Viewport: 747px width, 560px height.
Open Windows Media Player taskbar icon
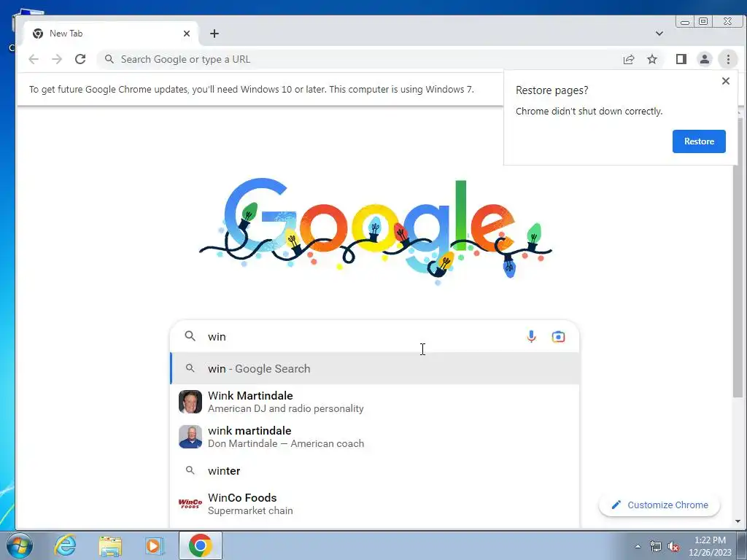pyautogui.click(x=155, y=545)
